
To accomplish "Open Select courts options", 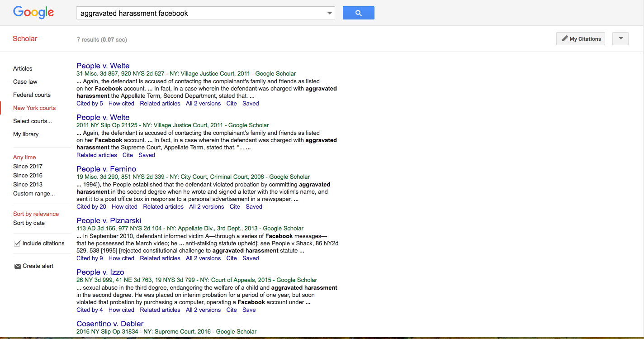I will (x=32, y=121).
